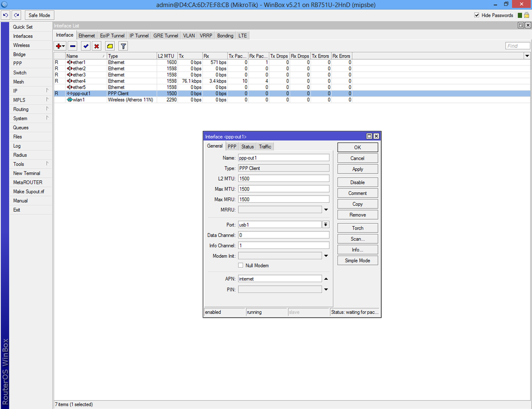Click the undo arrow icon

[6, 15]
